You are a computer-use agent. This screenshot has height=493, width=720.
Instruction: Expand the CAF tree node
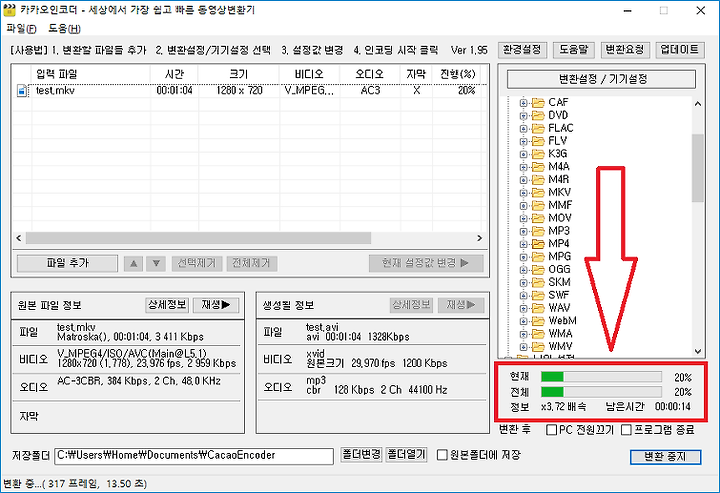pyautogui.click(x=523, y=103)
